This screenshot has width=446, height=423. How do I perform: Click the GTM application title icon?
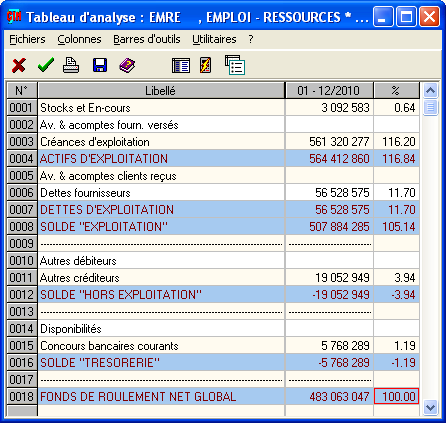pos(14,17)
